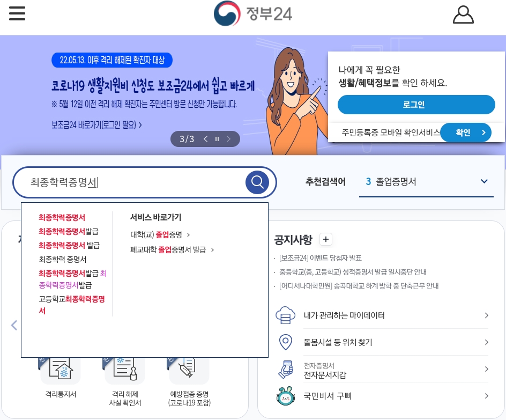
Task: Select suggestion 최종학력증명서발급 최종학력증명서발급
Action: [x=72, y=279]
